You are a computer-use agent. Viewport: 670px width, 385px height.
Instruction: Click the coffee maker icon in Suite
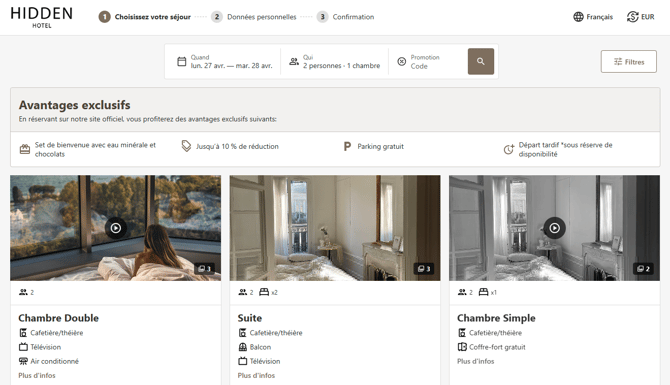[243, 332]
